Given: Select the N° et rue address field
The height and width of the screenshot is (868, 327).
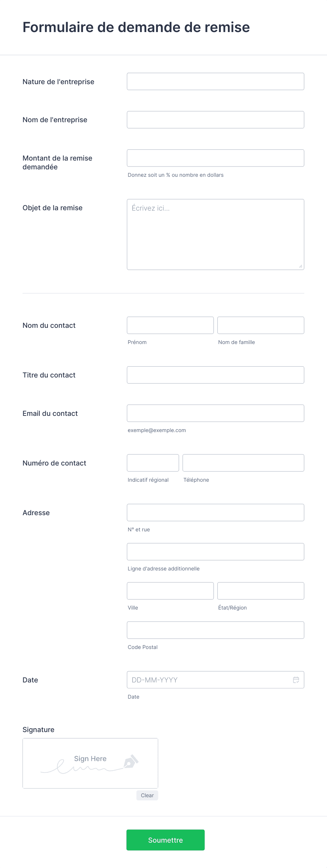Looking at the screenshot, I should 216,513.
